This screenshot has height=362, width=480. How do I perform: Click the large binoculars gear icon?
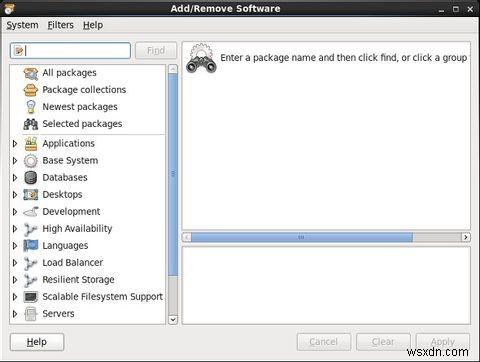pos(201,58)
